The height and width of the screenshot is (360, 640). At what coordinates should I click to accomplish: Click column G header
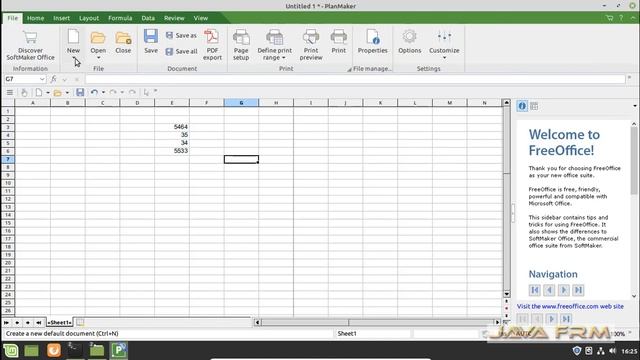point(241,103)
